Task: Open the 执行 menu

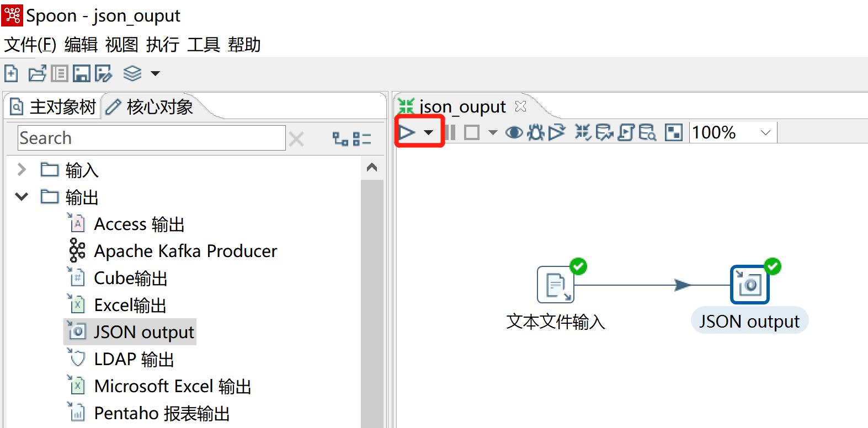Action: [x=163, y=44]
